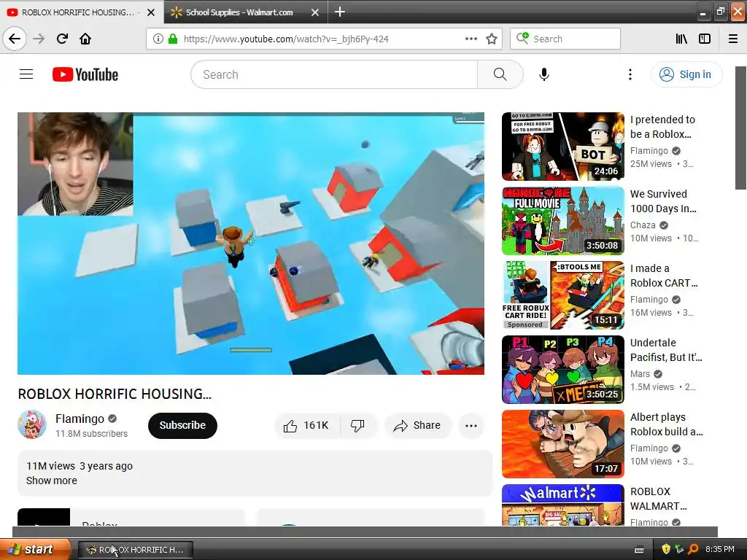Screen dimensions: 747x560
Task: Click the taskbar magnifier tray icon
Action: pos(693,549)
